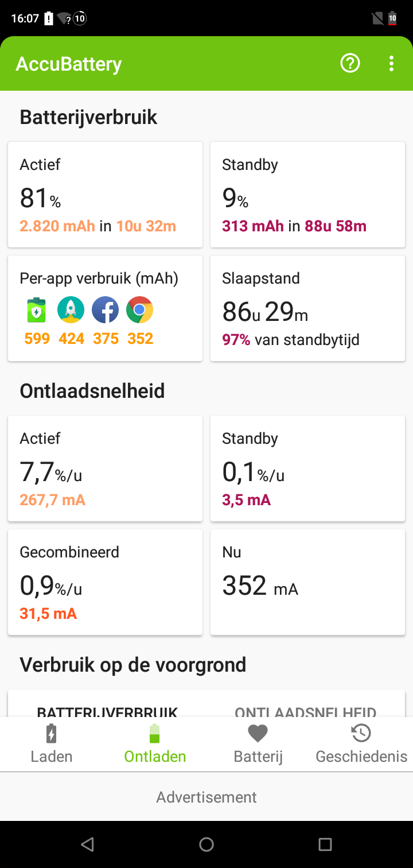This screenshot has height=868, width=413.
Task: Open the Standby 9% usage card
Action: click(x=307, y=195)
